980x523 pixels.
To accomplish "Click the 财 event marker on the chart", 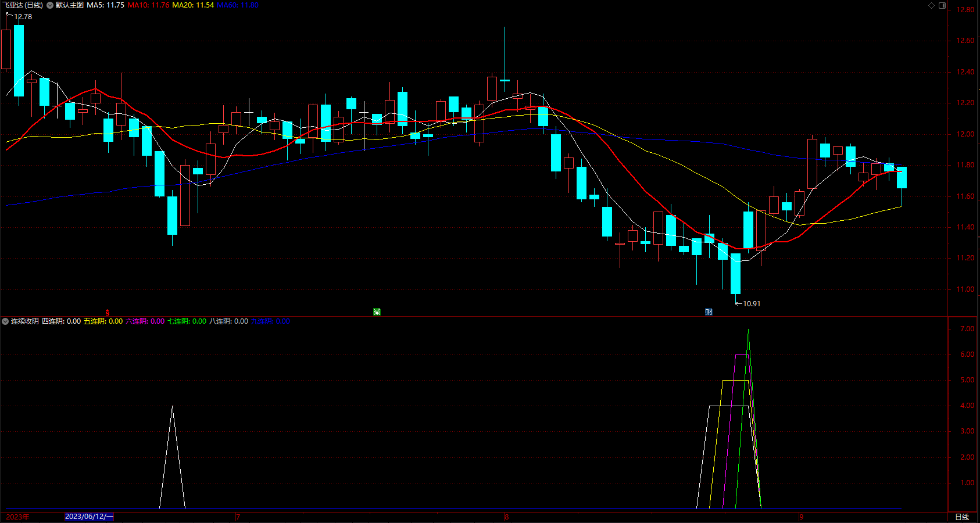I will (709, 312).
